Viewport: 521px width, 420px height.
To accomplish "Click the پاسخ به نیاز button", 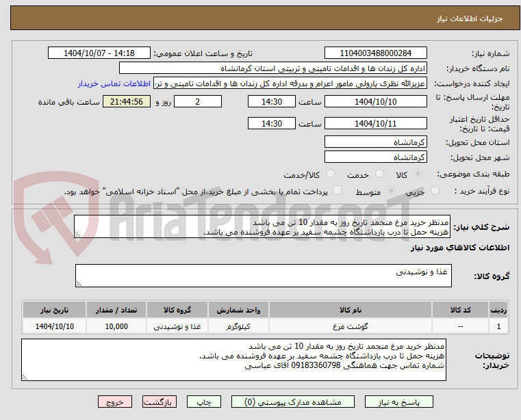I will 398,402.
